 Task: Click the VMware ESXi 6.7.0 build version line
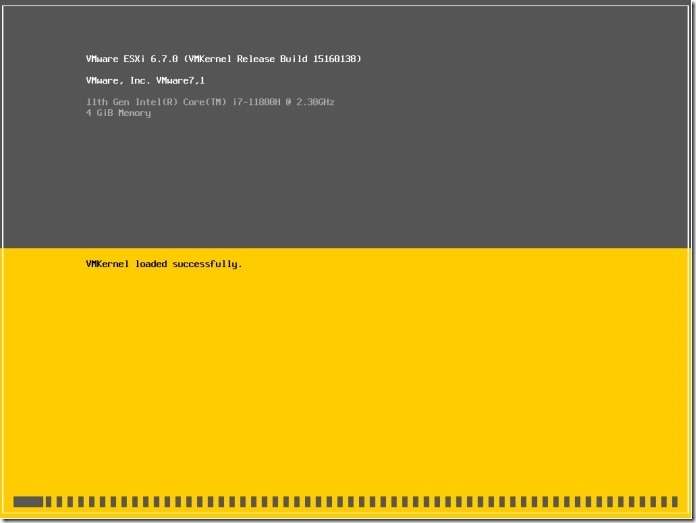(x=224, y=59)
